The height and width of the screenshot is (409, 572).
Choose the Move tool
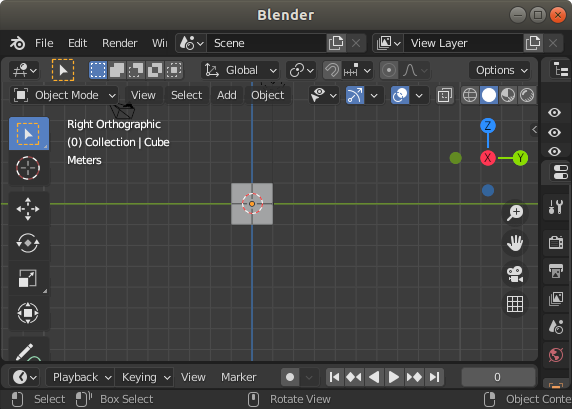coord(28,209)
